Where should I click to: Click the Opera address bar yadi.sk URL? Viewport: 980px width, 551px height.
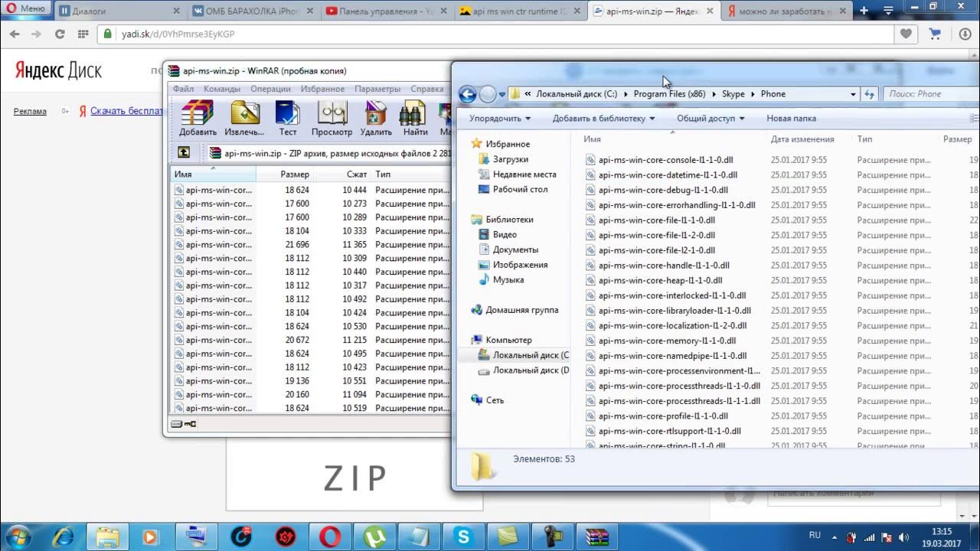[x=178, y=34]
